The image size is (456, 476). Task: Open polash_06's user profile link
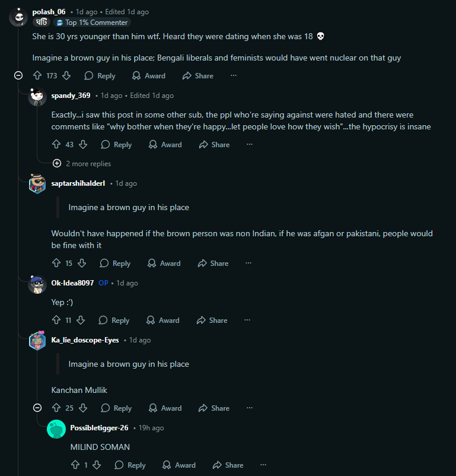pyautogui.click(x=49, y=12)
